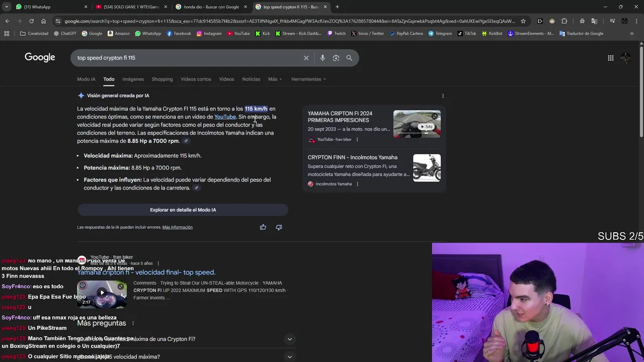Dislike the AI answer with thumbs down

coord(279,227)
